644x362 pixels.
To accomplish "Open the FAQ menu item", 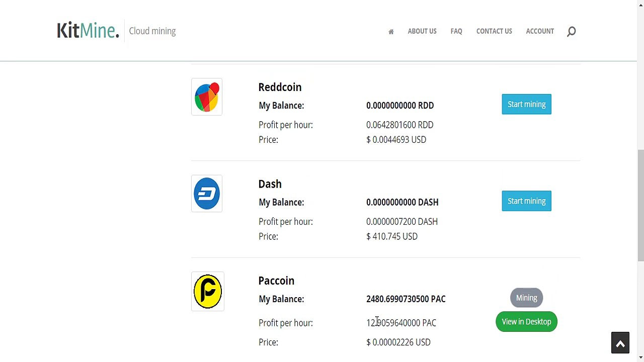I will pos(456,31).
